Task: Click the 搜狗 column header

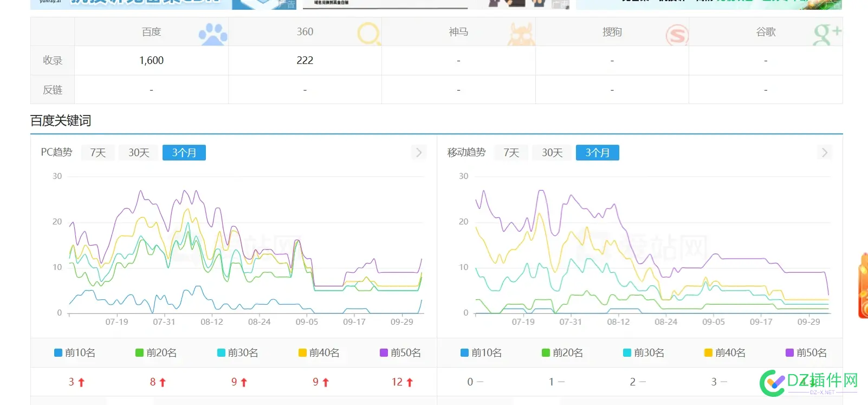Action: 612,32
